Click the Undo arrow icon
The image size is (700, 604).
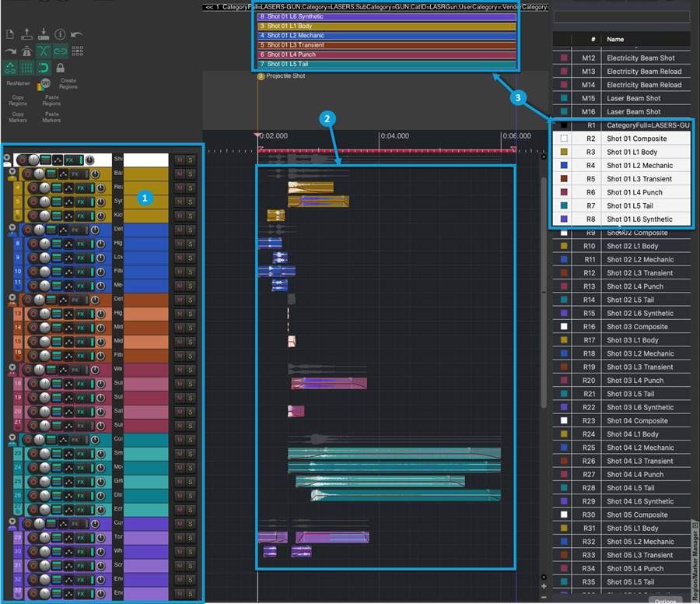(76, 34)
